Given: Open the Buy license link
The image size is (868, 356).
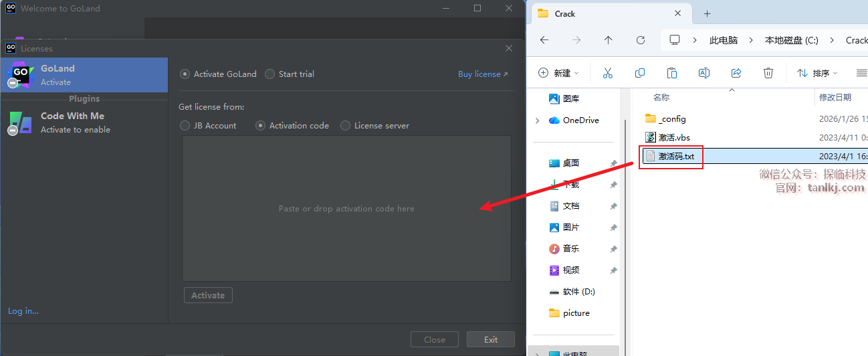Looking at the screenshot, I should (482, 74).
